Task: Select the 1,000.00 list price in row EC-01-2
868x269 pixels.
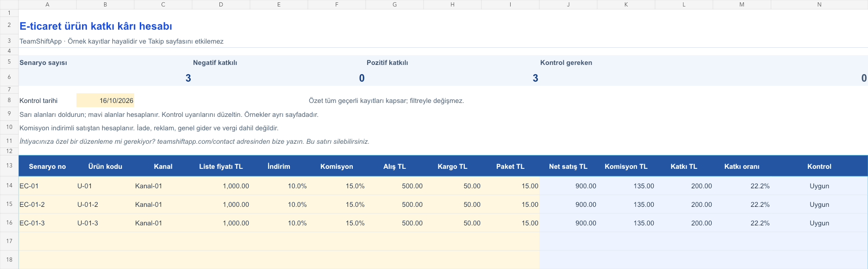Action: point(221,205)
